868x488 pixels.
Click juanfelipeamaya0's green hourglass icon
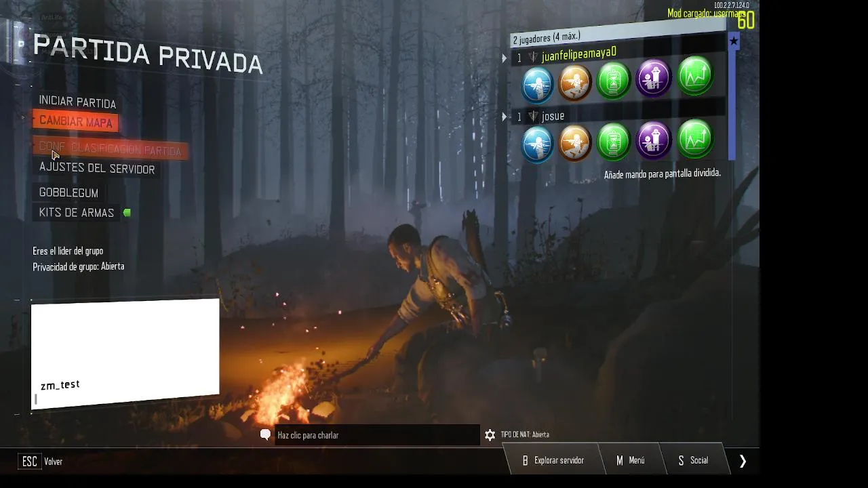[614, 79]
